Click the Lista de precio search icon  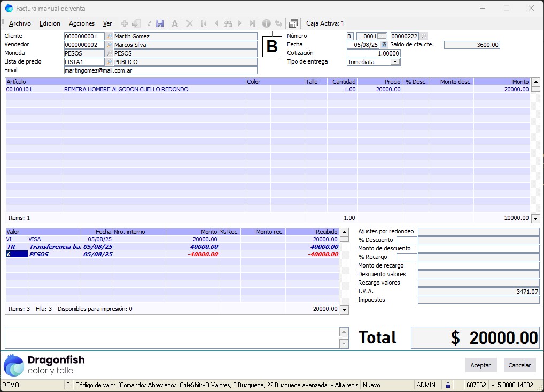pyautogui.click(x=109, y=62)
